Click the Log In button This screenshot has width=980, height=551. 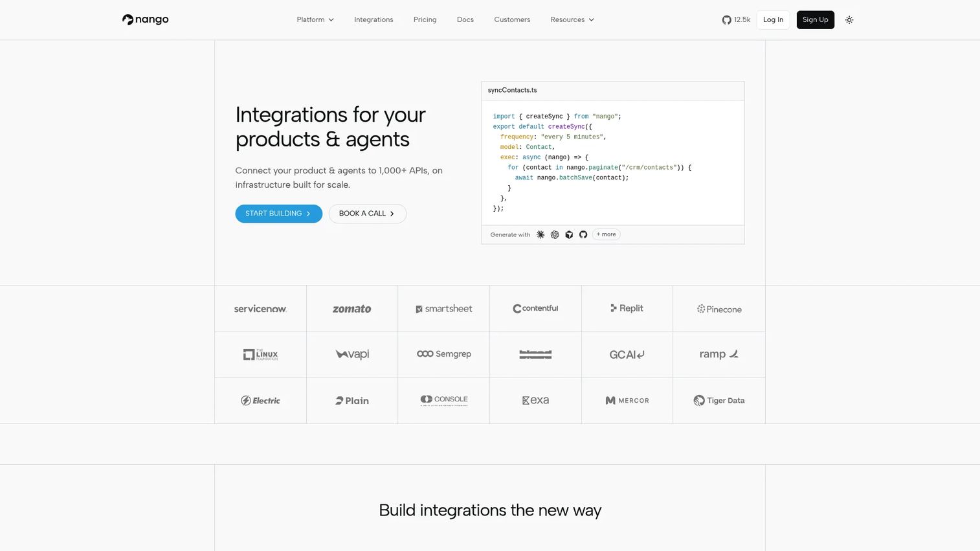tap(773, 20)
